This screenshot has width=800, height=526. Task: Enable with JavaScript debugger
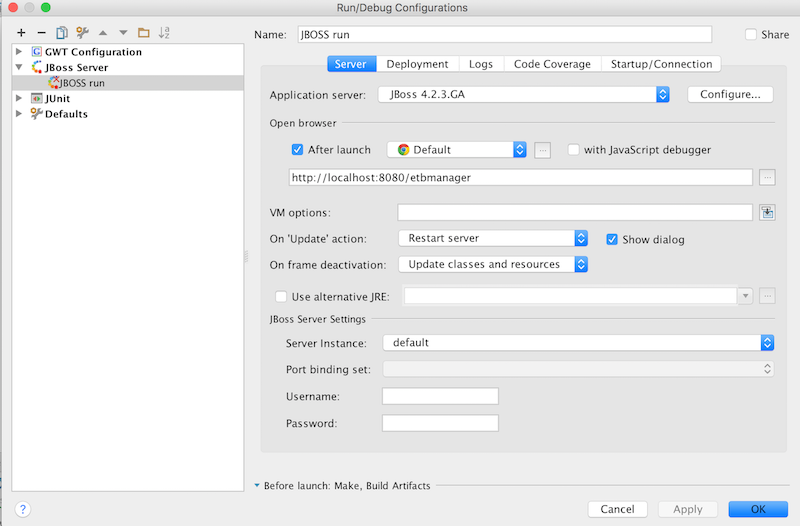[573, 149]
